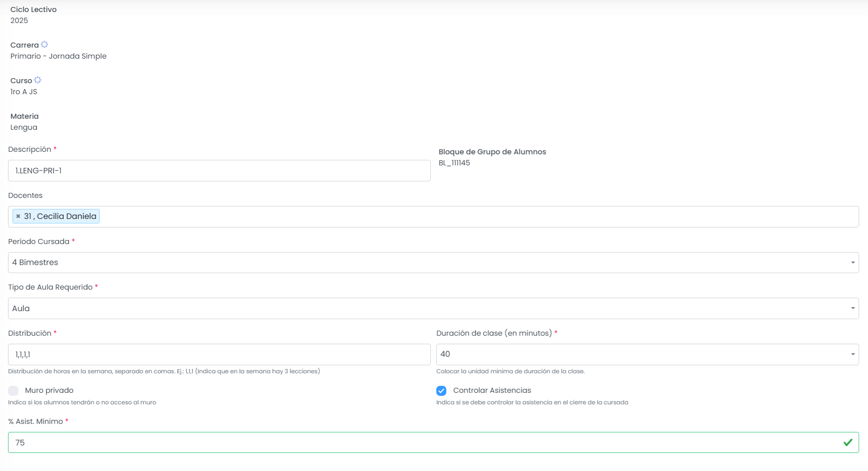Focus the Descripción input field

[x=219, y=171]
